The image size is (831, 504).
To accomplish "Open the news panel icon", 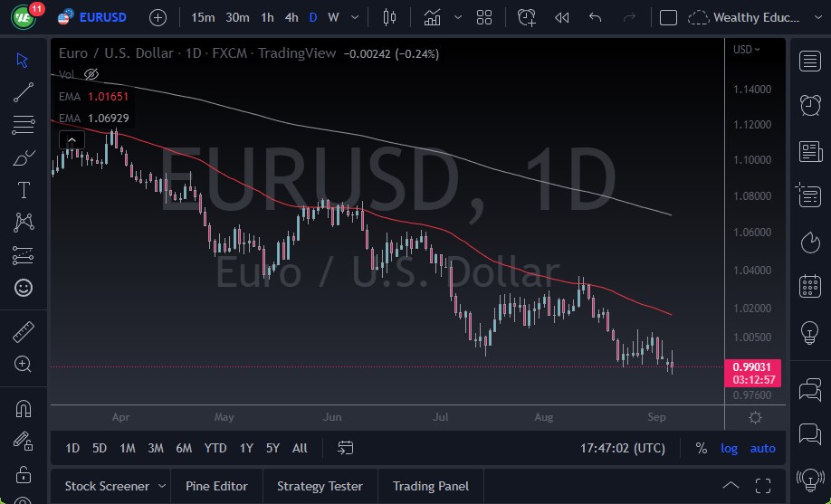I will coord(810,152).
